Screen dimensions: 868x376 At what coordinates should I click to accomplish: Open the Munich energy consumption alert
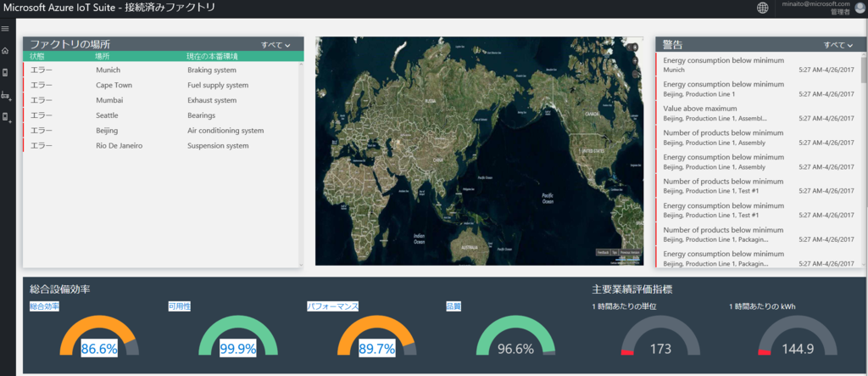pyautogui.click(x=758, y=65)
